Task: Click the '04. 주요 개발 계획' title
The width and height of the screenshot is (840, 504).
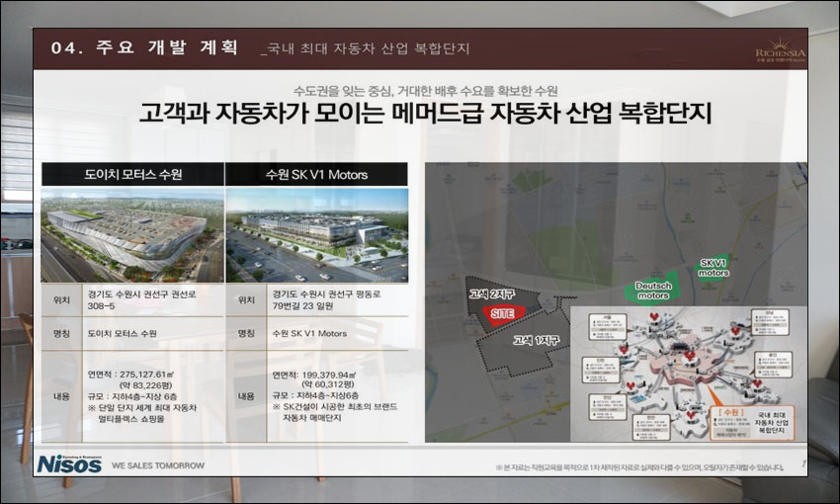Action: pyautogui.click(x=144, y=47)
